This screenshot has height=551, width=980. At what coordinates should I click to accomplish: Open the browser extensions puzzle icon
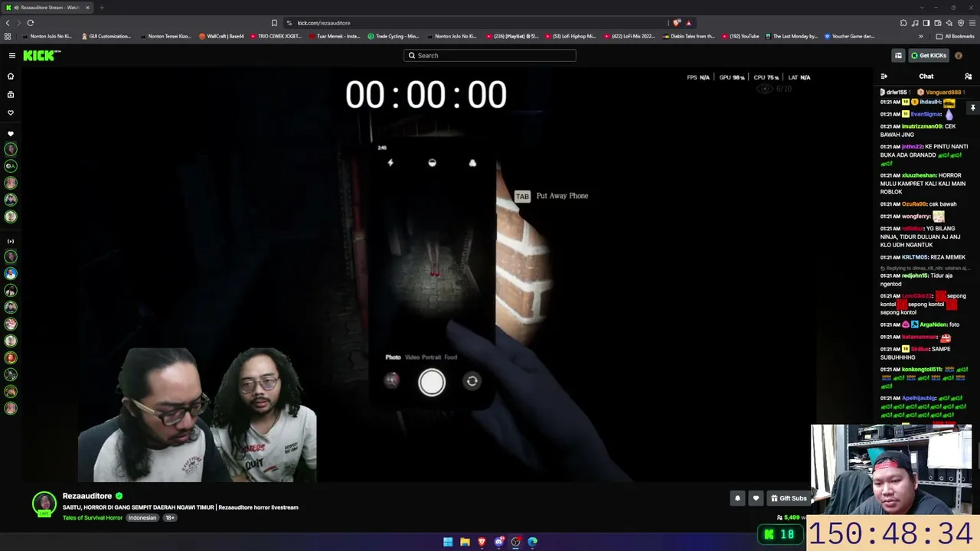pos(903,23)
